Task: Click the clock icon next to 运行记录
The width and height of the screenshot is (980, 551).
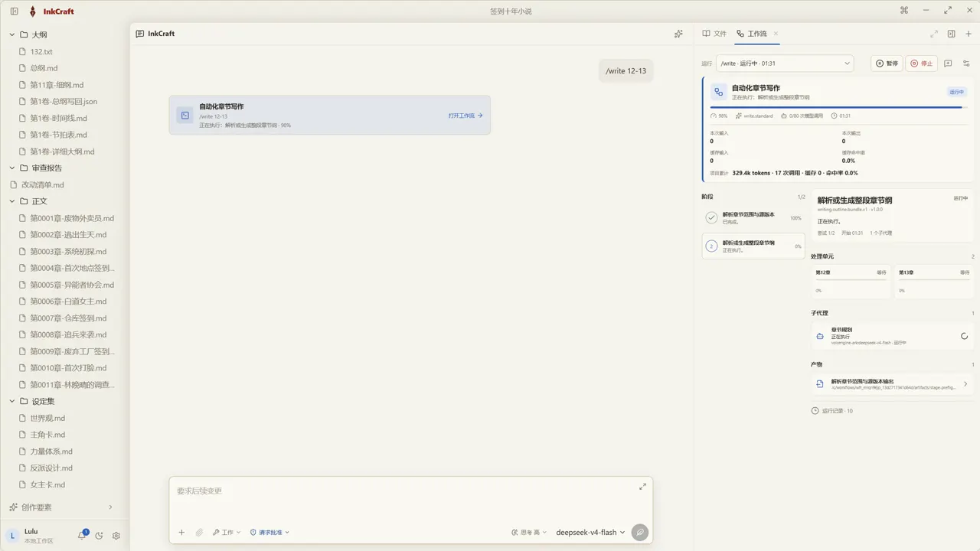Action: pos(815,411)
